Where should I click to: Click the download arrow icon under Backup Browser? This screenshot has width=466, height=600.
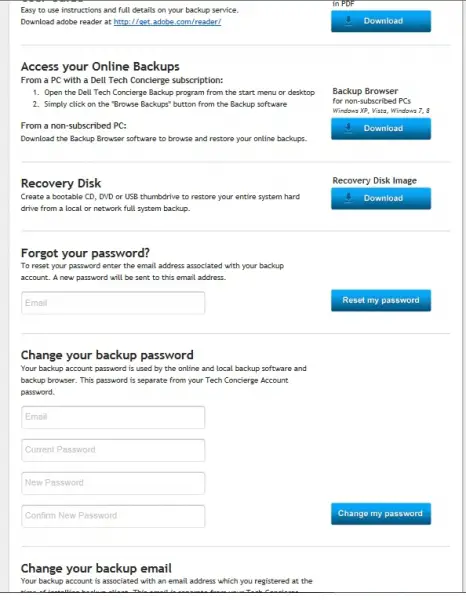pos(348,128)
